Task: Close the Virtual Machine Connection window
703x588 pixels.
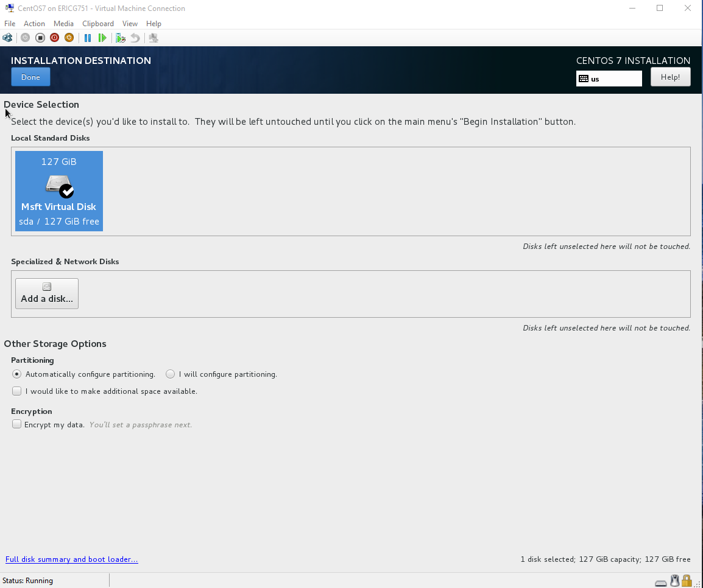Action: coord(687,8)
